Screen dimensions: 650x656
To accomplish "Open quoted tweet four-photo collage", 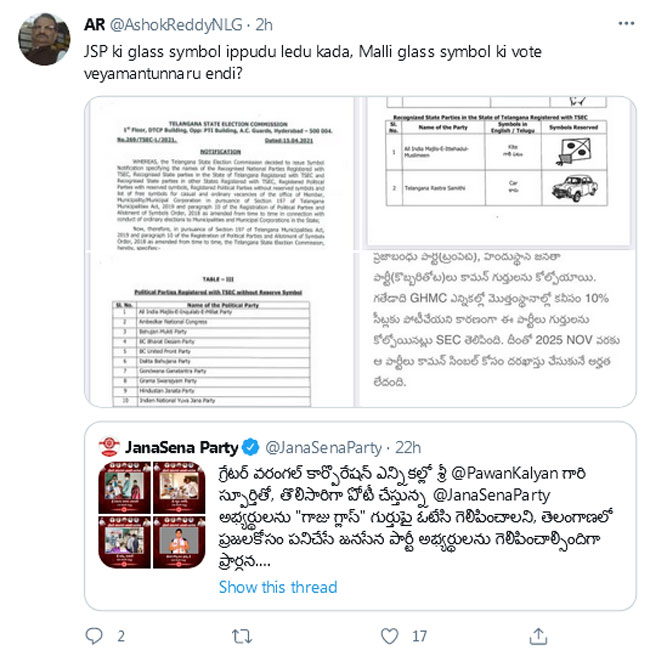I will click(x=152, y=515).
